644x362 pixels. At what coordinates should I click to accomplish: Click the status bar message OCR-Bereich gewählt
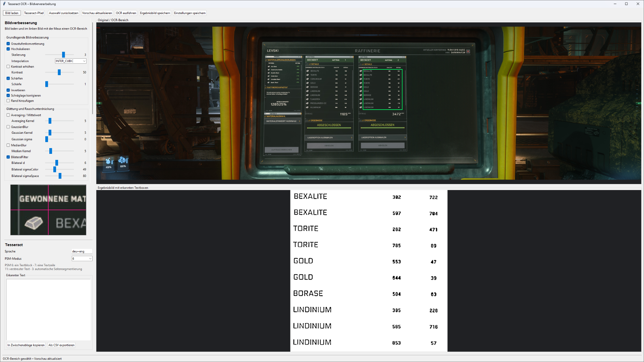[x=32, y=359]
